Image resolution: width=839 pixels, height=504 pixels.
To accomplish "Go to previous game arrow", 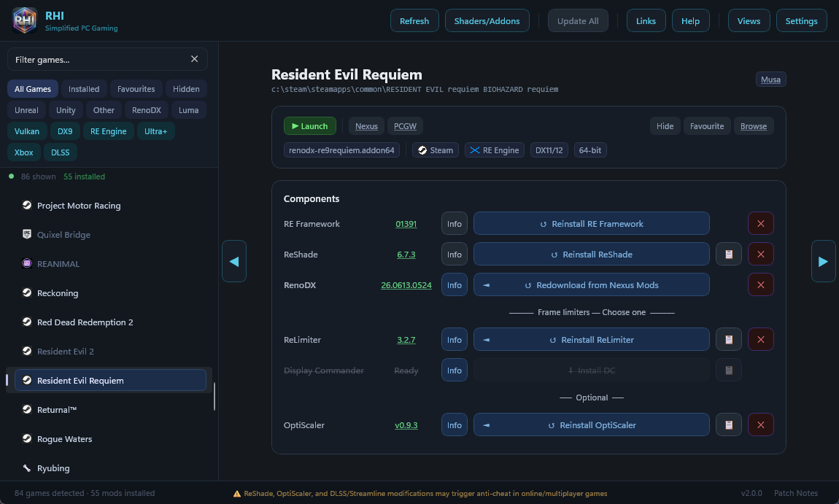I will click(234, 261).
